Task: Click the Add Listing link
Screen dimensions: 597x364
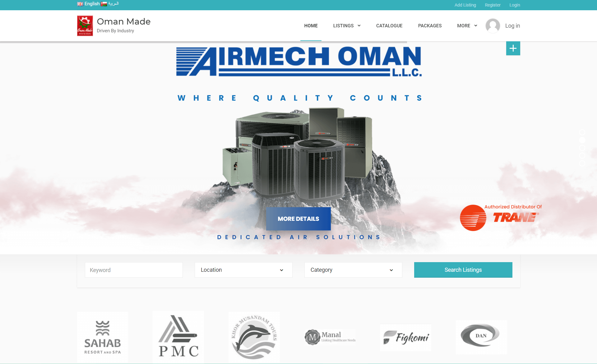Action: tap(465, 5)
